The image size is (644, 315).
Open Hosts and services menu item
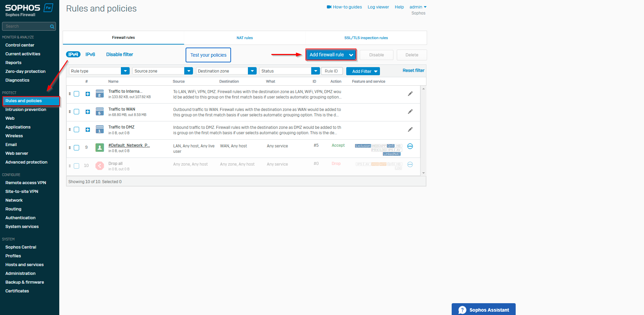click(x=24, y=265)
